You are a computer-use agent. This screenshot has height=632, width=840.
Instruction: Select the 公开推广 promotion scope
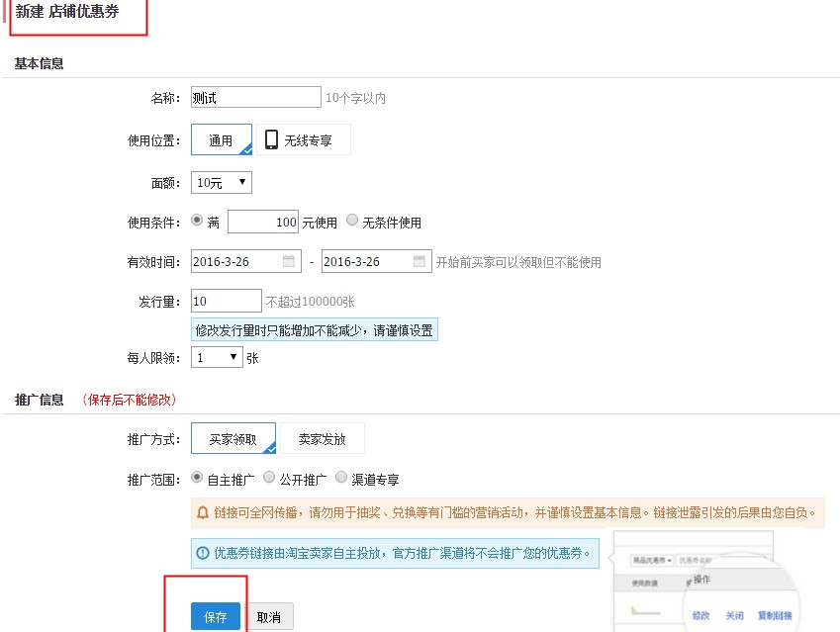pos(268,477)
